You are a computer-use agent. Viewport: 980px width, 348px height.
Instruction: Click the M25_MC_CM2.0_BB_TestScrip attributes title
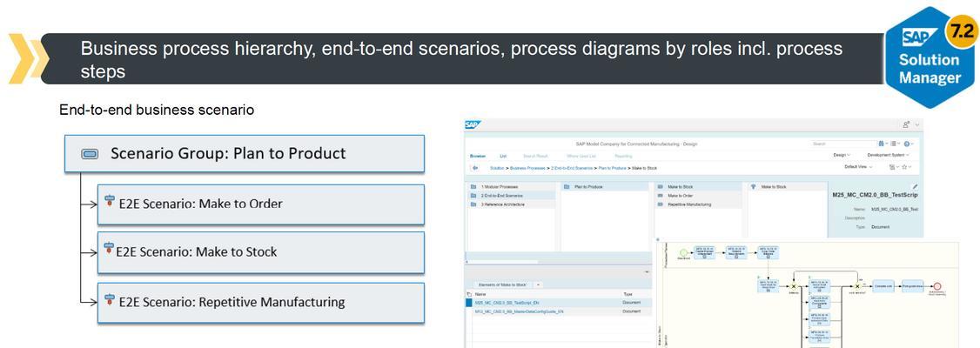point(875,195)
